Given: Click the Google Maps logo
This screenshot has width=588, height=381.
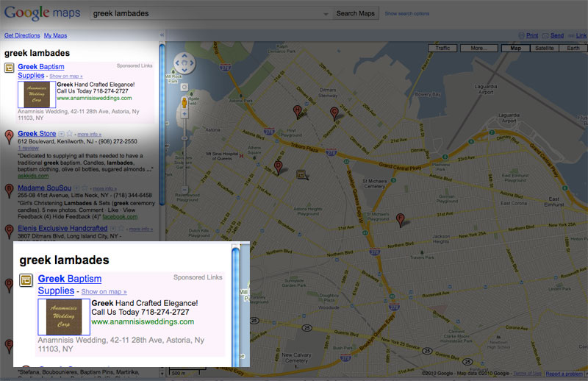Looking at the screenshot, I should pos(43,13).
